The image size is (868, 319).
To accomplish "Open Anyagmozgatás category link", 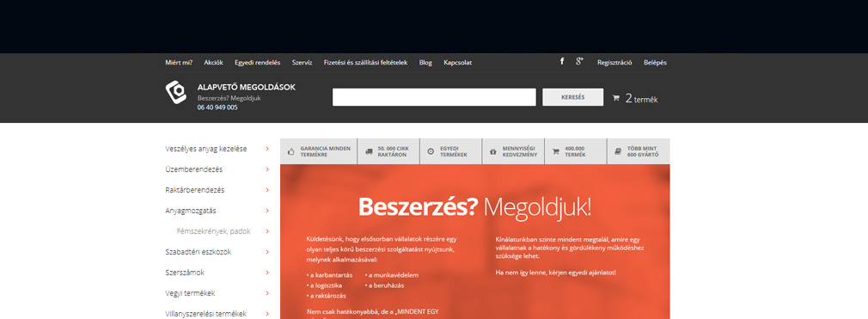I will tap(191, 211).
